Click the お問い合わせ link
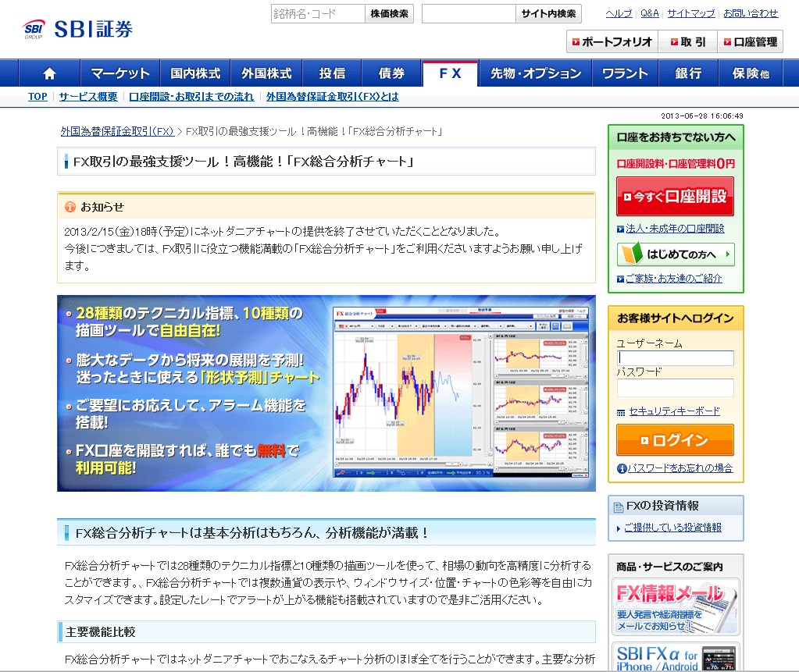799x672 pixels. (751, 14)
